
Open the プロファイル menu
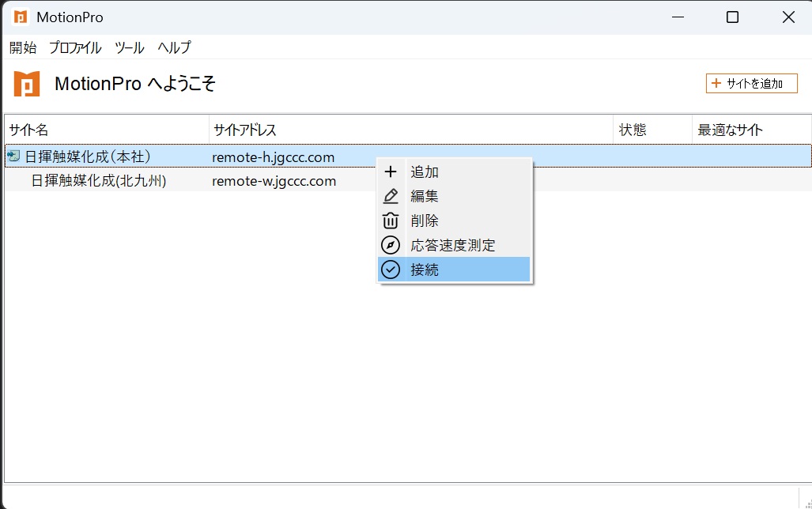click(76, 47)
